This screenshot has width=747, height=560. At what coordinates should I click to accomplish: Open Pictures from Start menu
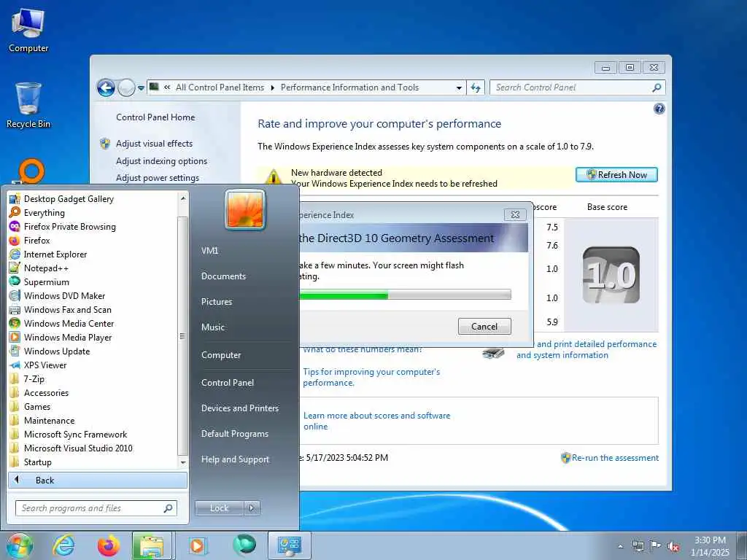click(x=216, y=302)
